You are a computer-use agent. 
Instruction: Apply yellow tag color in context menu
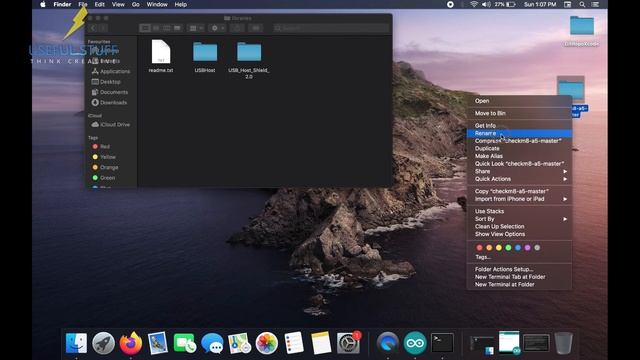499,247
